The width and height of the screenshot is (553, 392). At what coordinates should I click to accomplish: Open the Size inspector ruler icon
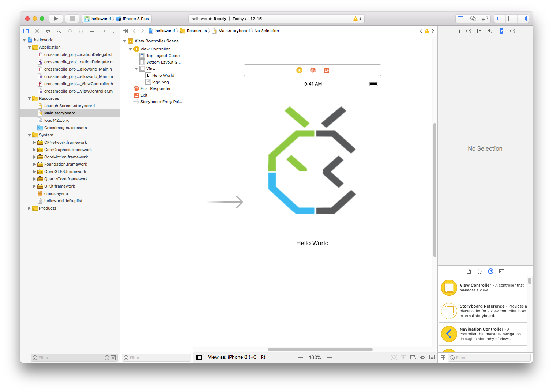(501, 31)
